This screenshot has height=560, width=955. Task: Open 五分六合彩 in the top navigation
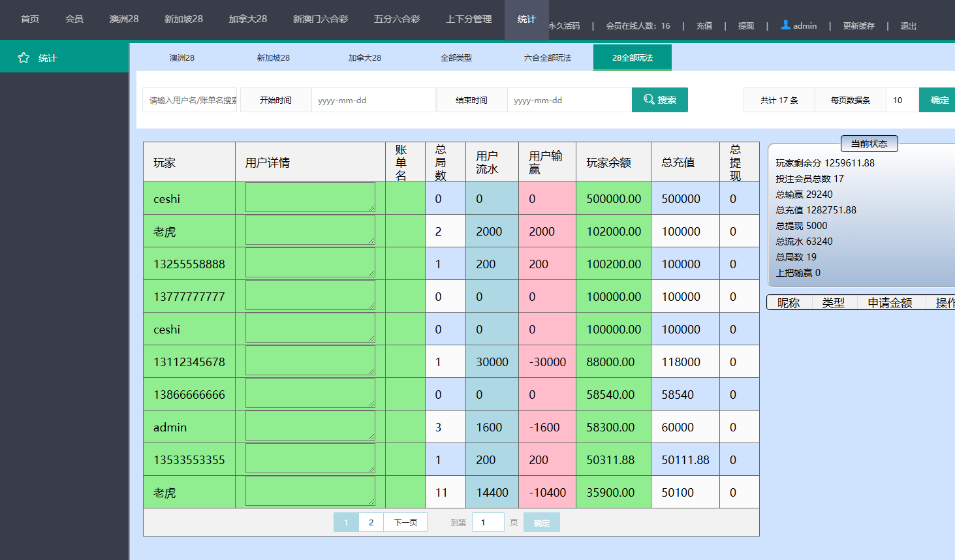[397, 19]
